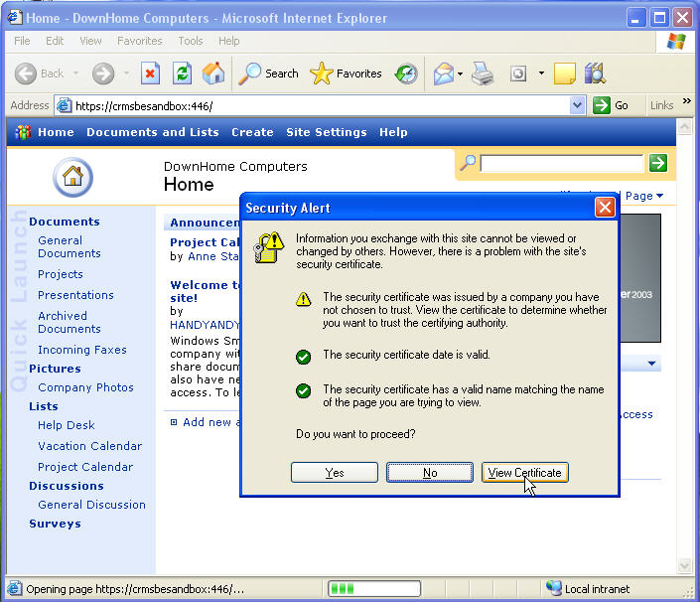Image resolution: width=700 pixels, height=602 pixels.
Task: Open the File menu
Action: (22, 41)
